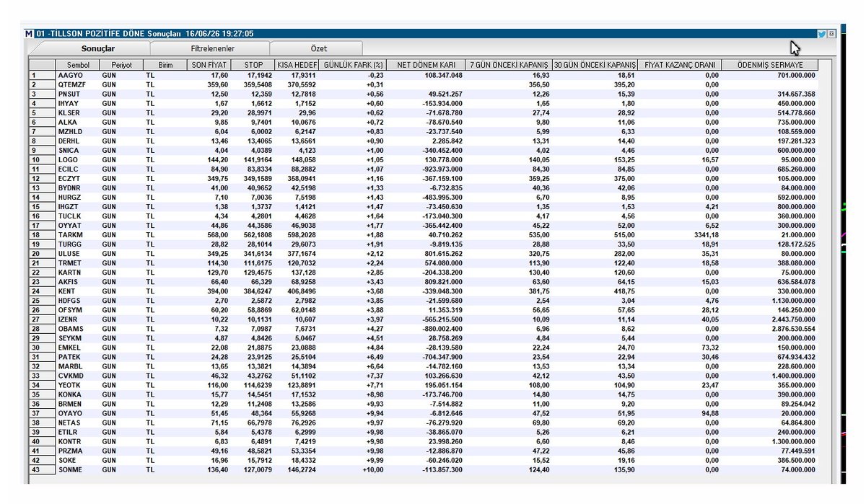Image resolution: width=866 pixels, height=504 pixels.
Task: Sort by GÜNLÜK FARK (%) column header
Action: click(353, 65)
